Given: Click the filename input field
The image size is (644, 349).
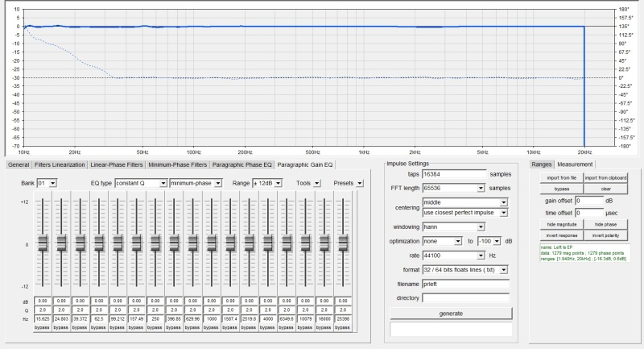Looking at the screenshot, I should point(467,285).
